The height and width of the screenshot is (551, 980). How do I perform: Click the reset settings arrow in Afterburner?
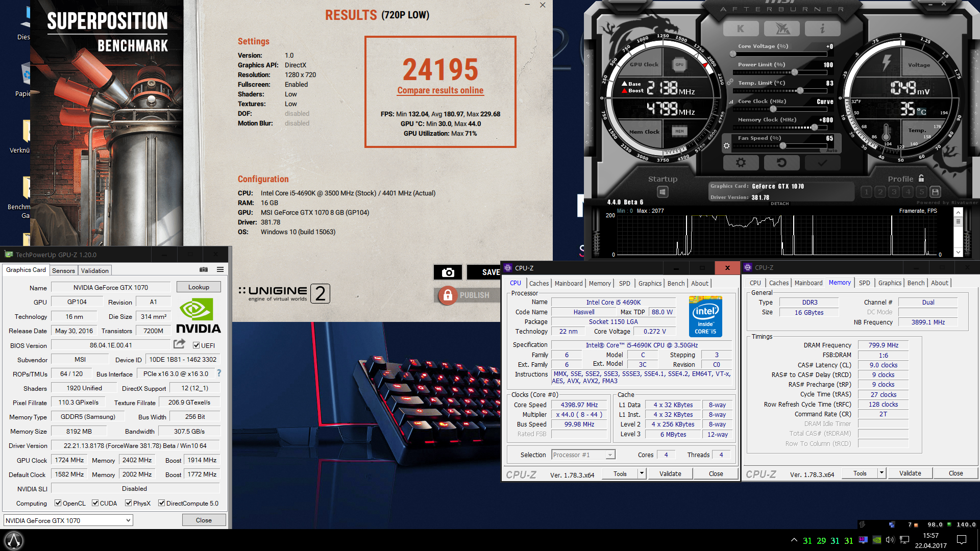click(781, 163)
